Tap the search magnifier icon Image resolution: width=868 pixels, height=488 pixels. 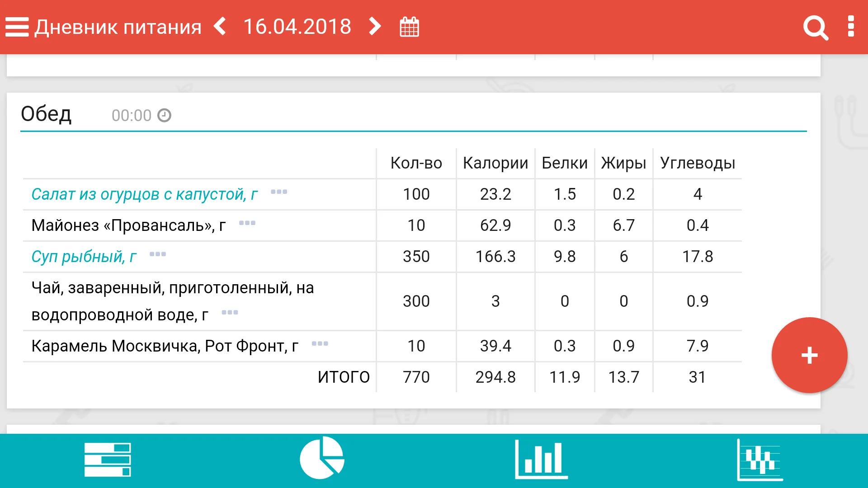click(x=815, y=28)
